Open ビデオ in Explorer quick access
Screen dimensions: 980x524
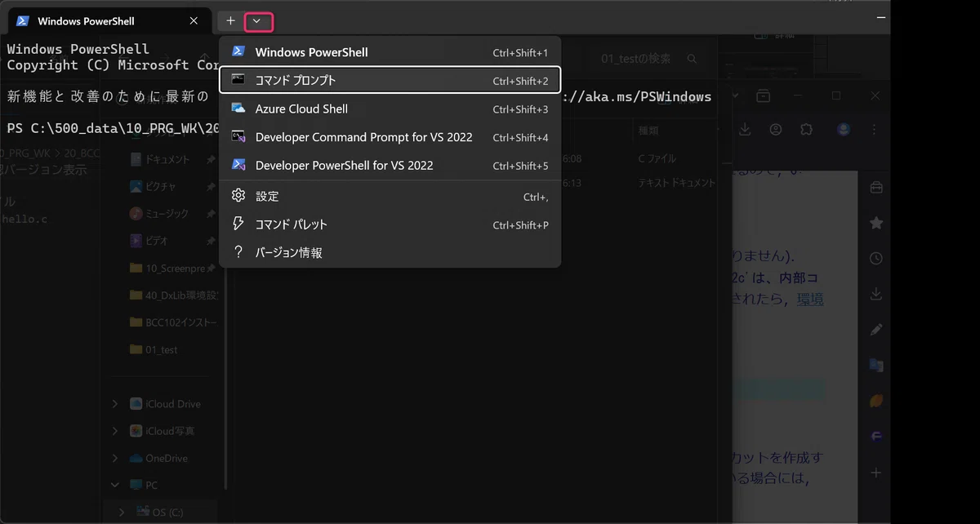point(149,241)
